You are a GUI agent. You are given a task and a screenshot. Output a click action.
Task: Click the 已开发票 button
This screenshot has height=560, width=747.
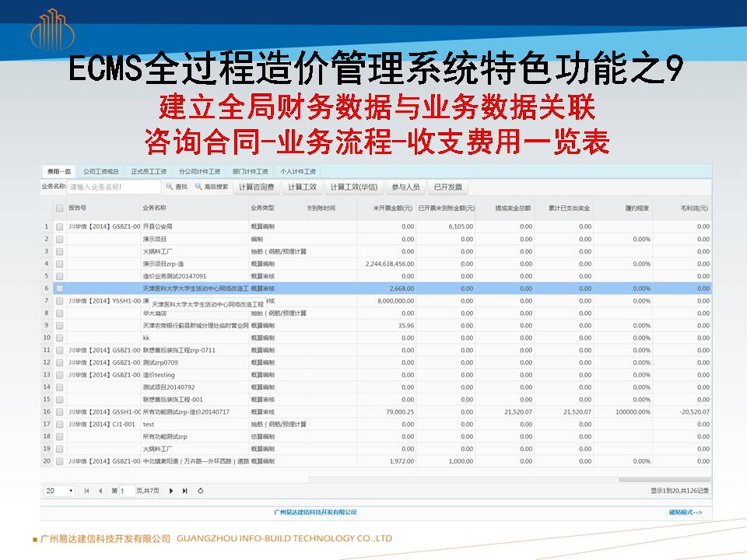[448, 187]
